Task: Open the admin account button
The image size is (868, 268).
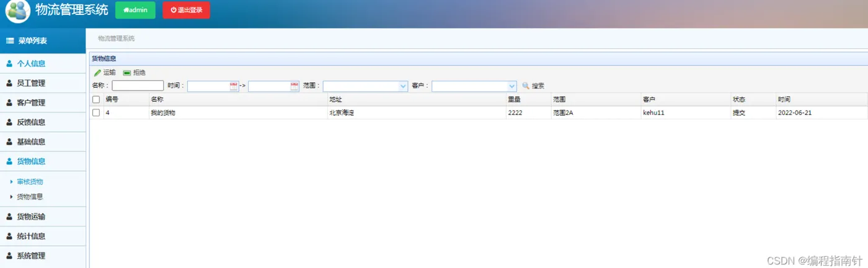Action: click(135, 10)
